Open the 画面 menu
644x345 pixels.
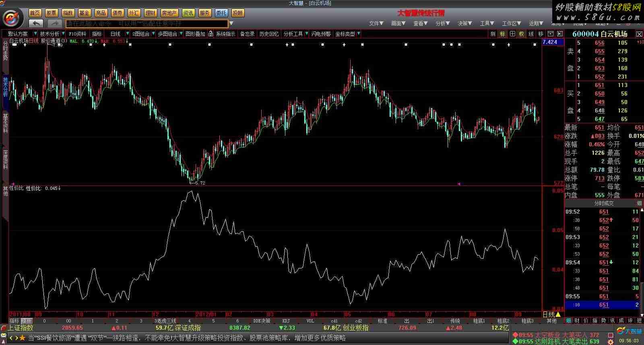tap(398, 23)
